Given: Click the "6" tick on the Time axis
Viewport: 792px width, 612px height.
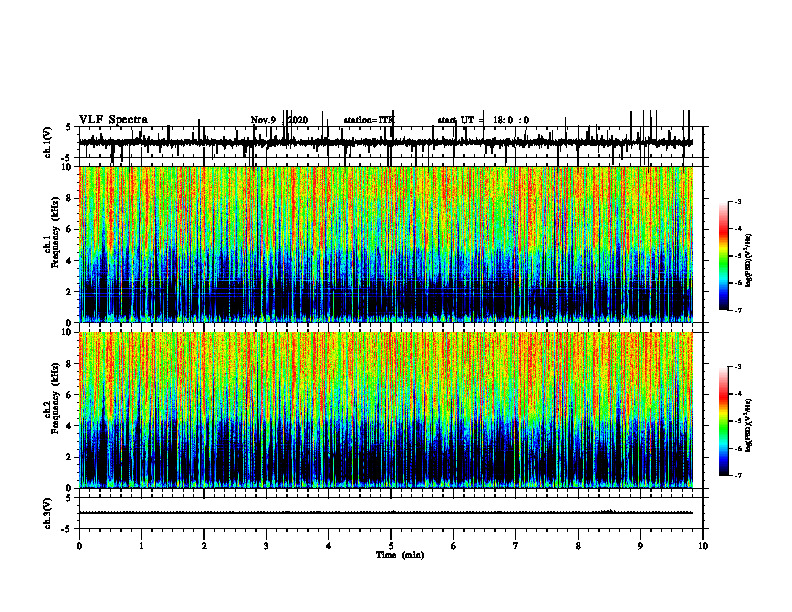Looking at the screenshot, I should tap(454, 546).
